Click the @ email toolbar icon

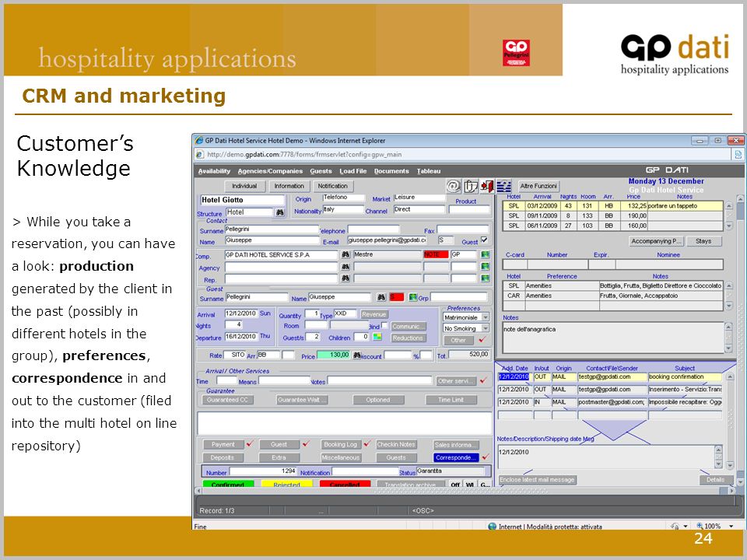(x=453, y=186)
